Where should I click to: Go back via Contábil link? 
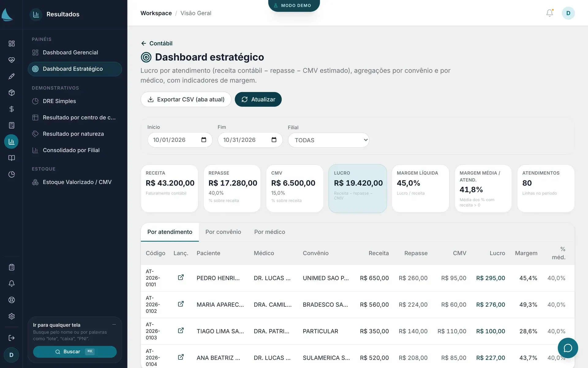[156, 43]
